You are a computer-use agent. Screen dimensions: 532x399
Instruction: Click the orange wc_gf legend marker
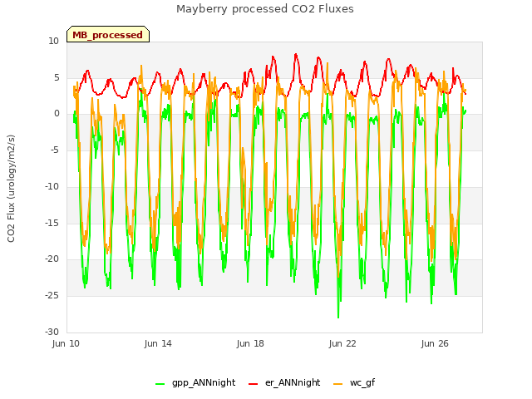[338, 384]
